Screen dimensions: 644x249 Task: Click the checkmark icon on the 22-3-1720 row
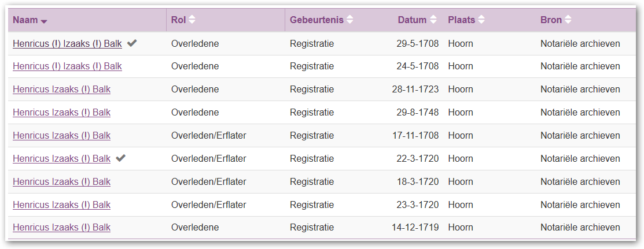(x=120, y=158)
